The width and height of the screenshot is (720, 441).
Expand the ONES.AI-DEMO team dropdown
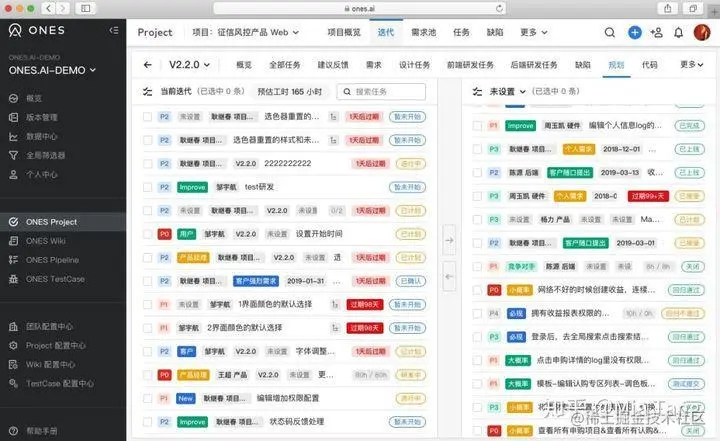[x=52, y=70]
